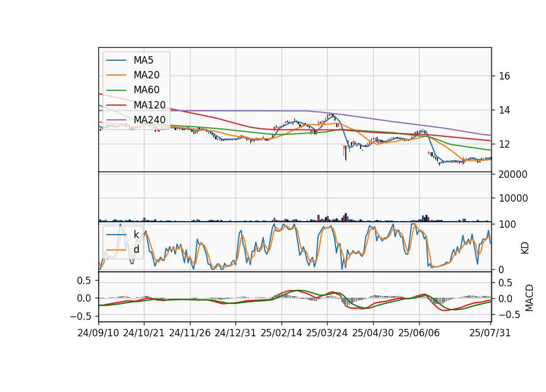
Task: Click the 25/02/14 date label
Action: [x=282, y=333]
